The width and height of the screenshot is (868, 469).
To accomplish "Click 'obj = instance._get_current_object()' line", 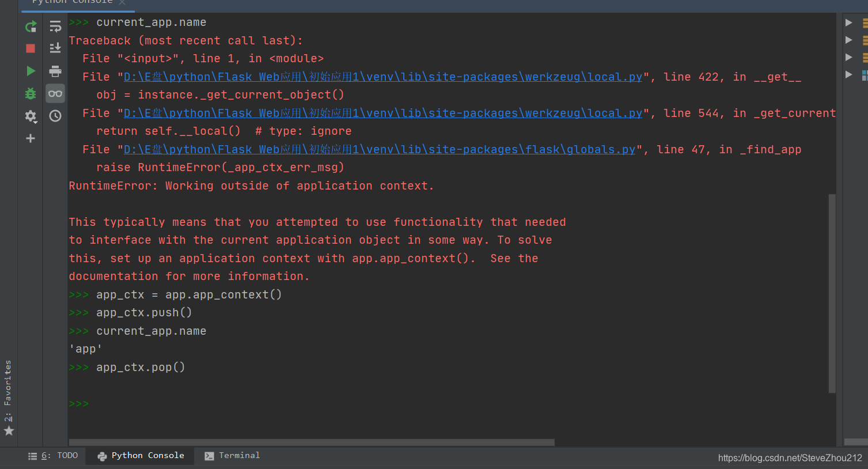I will [220, 95].
